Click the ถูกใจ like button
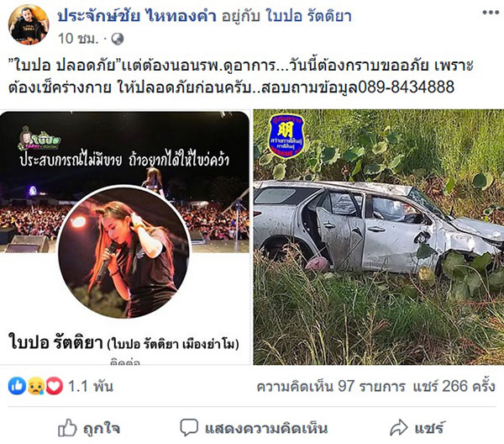 [x=89, y=428]
